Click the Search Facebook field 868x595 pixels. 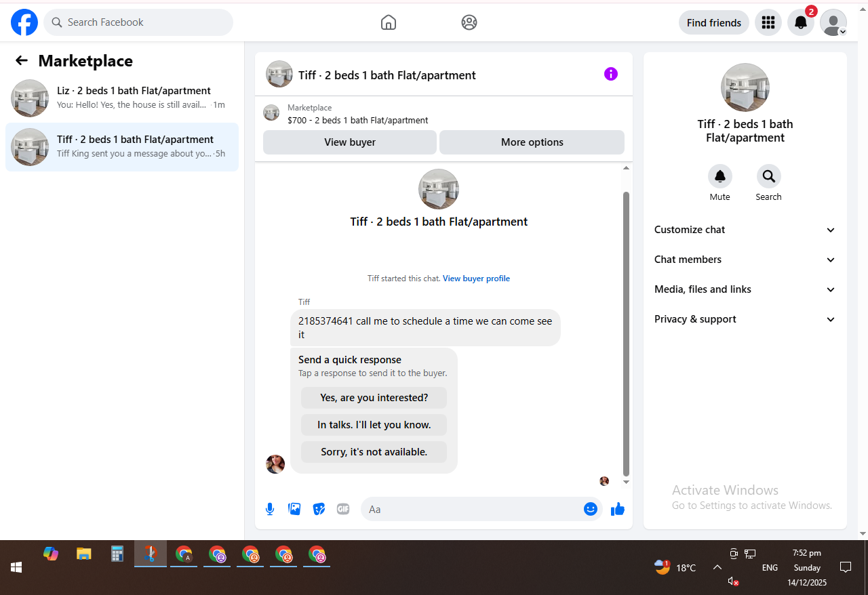(138, 22)
